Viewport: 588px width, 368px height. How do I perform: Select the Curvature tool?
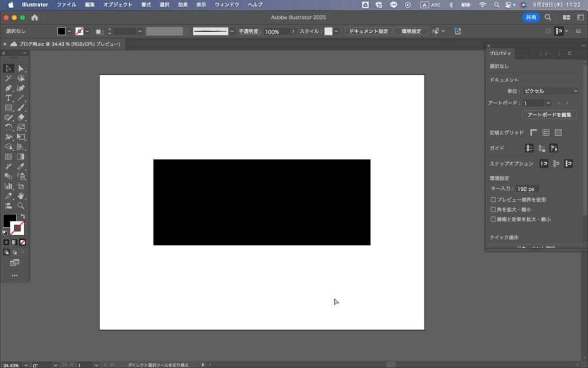(x=21, y=88)
